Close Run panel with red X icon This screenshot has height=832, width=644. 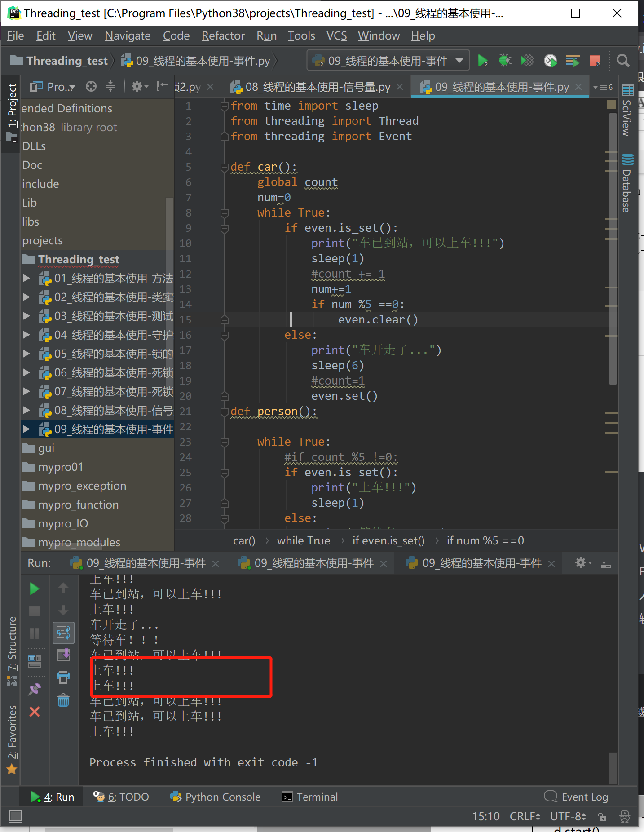coord(35,712)
